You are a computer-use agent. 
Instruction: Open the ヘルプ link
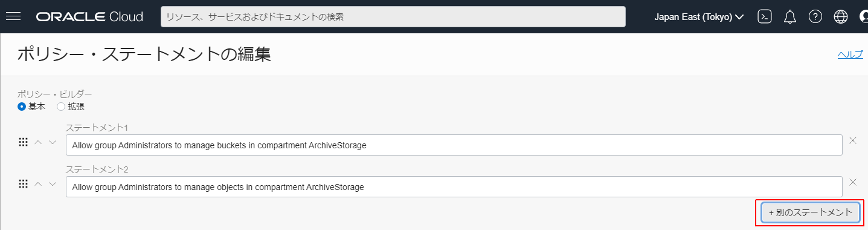pos(850,54)
